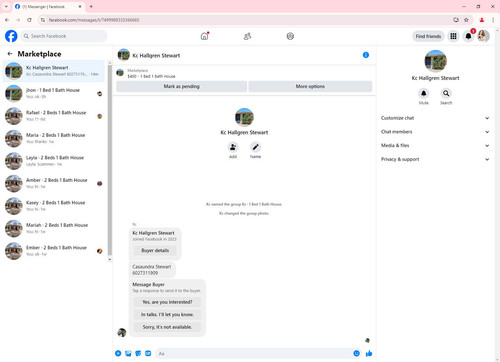The height and width of the screenshot is (362, 500).
Task: Open Amber - 2 Beds 1 Bath House chat
Action: coord(54,183)
